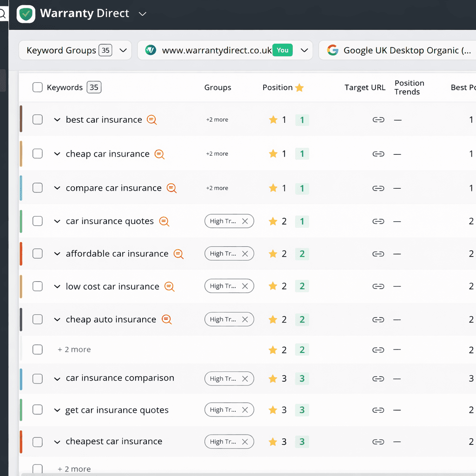
Task: Open SERP analysis icon for affordable car insurance
Action: [x=178, y=254]
